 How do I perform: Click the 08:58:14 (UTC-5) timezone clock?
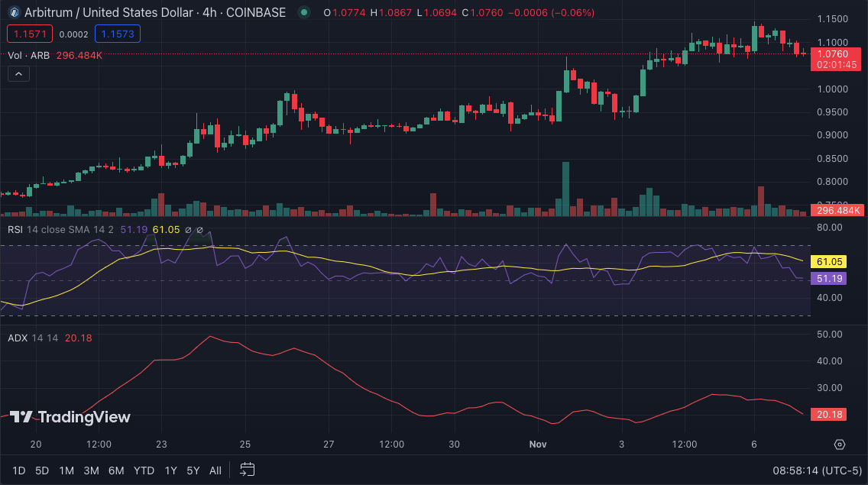click(x=817, y=470)
